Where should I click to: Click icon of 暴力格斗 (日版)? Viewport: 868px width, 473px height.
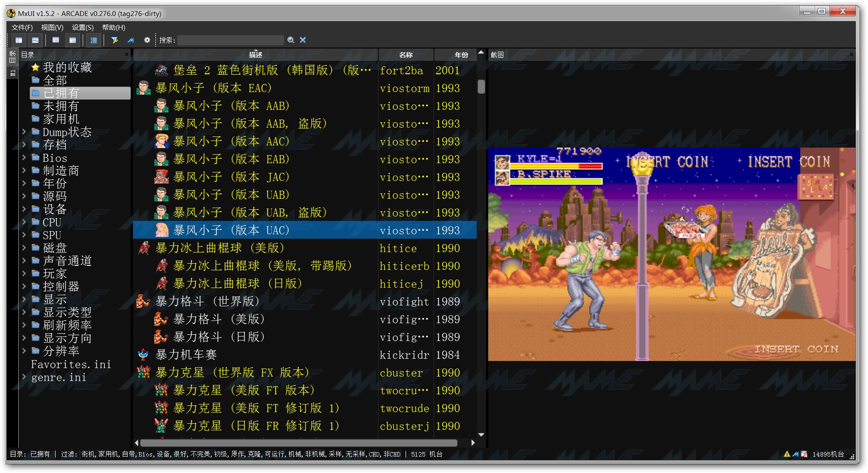[161, 337]
